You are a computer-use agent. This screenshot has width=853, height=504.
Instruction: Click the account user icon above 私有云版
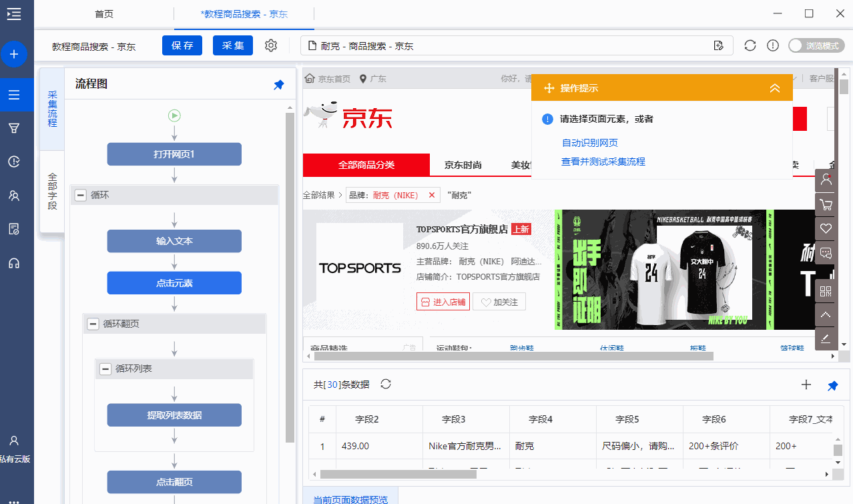coord(13,441)
